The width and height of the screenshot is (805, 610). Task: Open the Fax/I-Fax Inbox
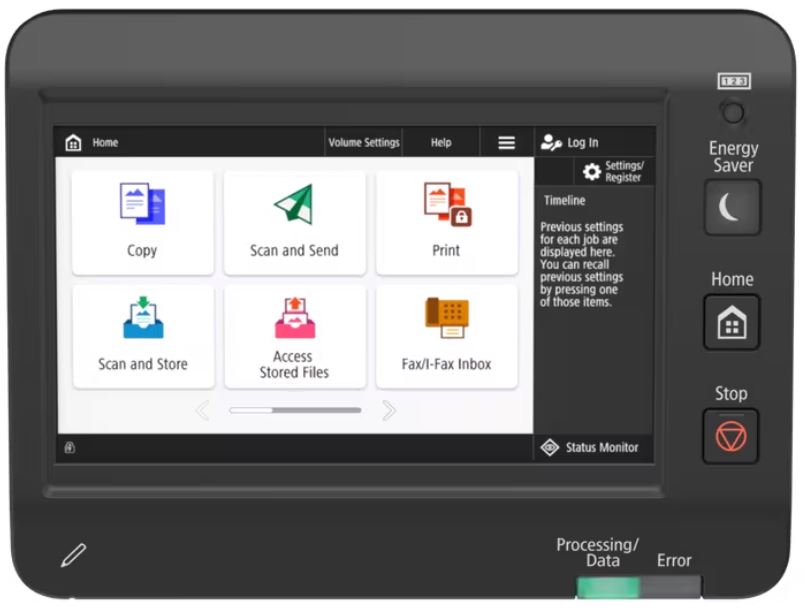pos(446,336)
